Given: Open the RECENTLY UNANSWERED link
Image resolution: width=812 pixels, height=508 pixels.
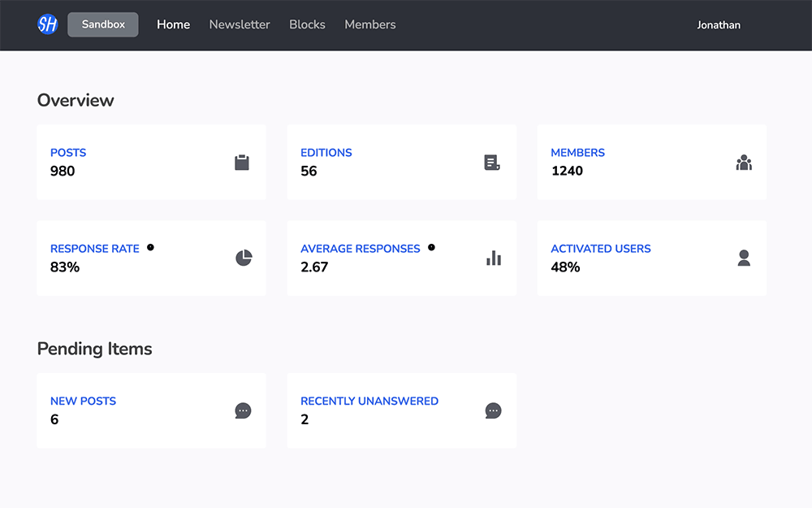Looking at the screenshot, I should (x=369, y=401).
